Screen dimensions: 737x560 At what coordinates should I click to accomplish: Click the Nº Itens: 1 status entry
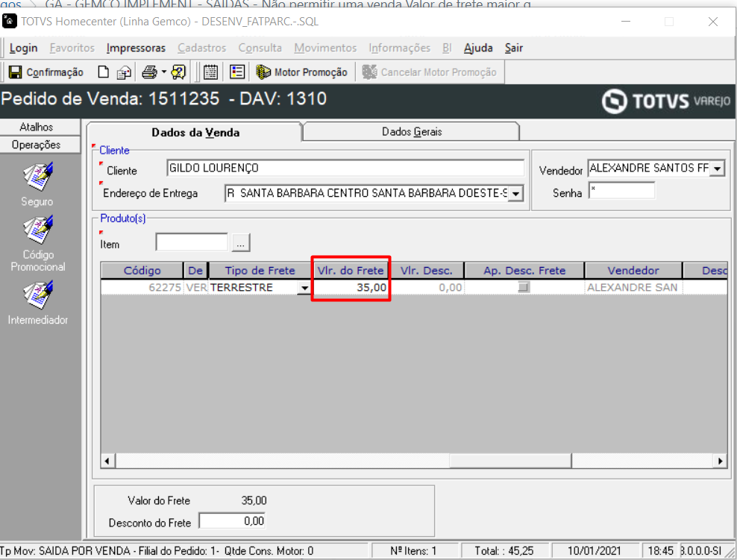413,550
